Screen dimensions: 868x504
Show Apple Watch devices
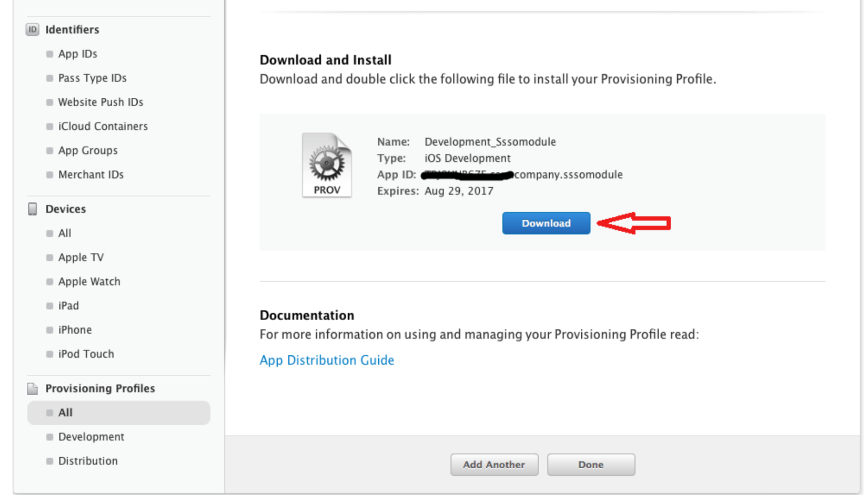coord(89,282)
